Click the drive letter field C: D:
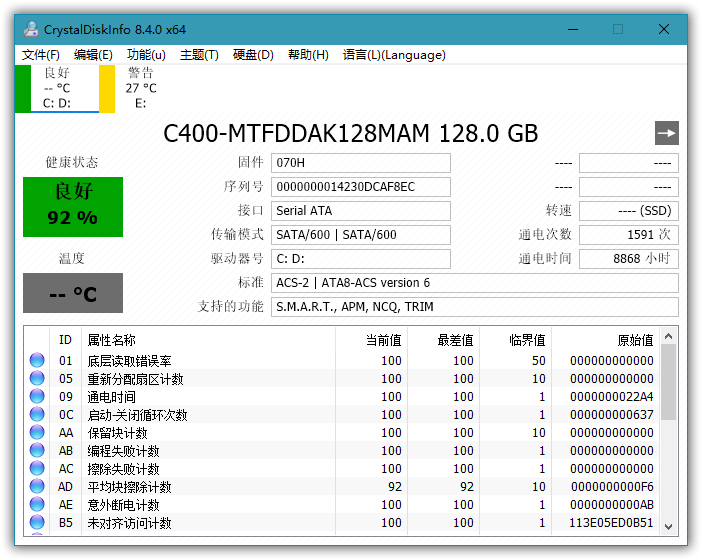 (361, 259)
